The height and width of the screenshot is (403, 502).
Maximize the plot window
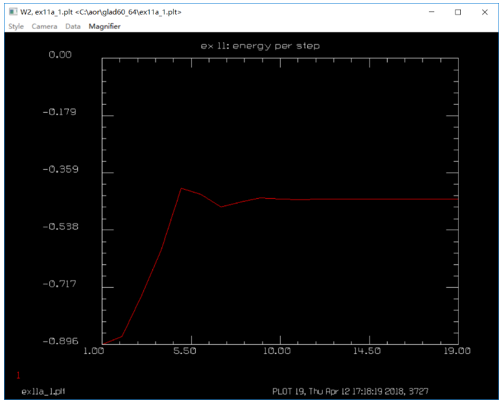[x=458, y=12]
